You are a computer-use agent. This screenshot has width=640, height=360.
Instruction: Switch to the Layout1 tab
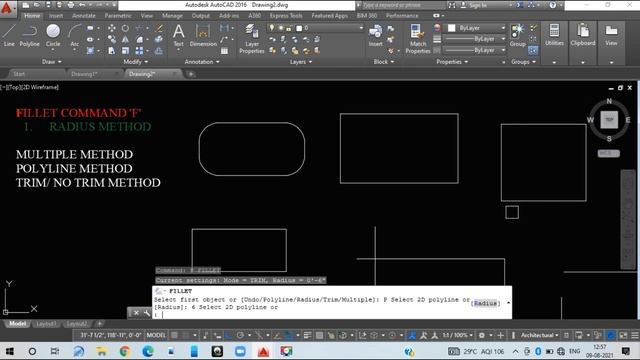click(46, 324)
